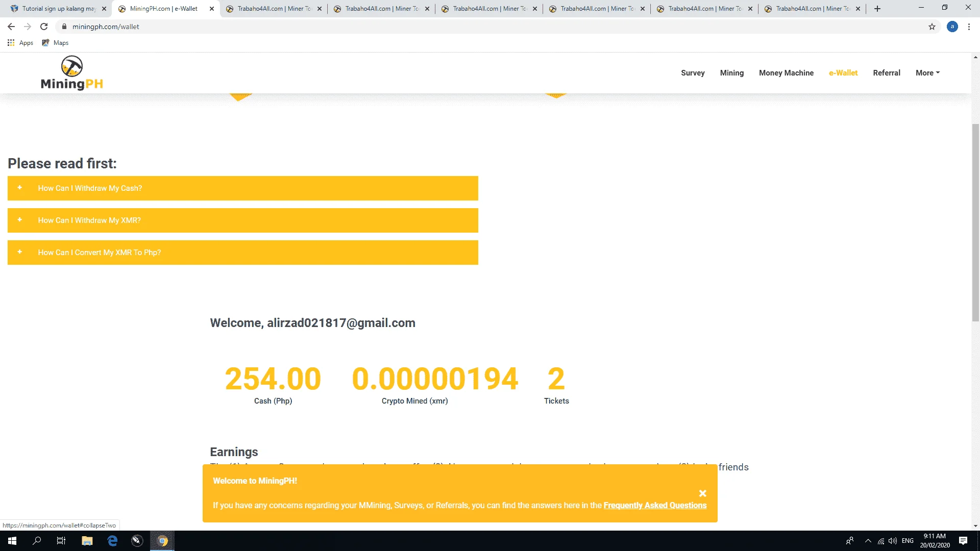Viewport: 980px width, 551px height.
Task: Close the MiningPH e-Wallet tab
Action: pyautogui.click(x=212, y=9)
